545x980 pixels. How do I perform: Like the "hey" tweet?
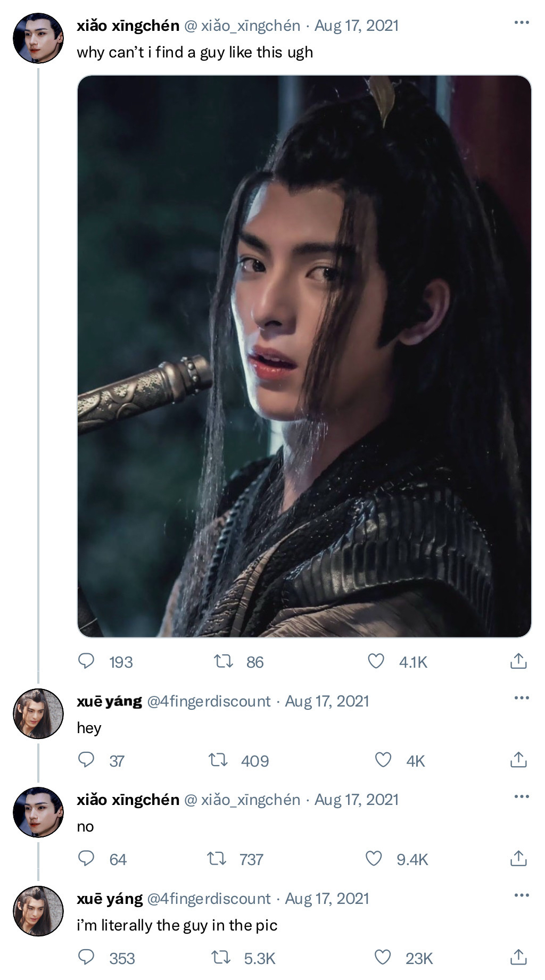pos(383,760)
